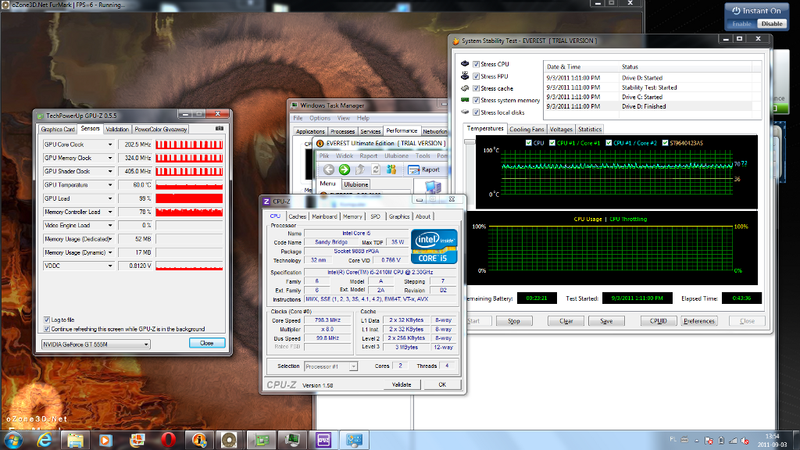Viewport: 800px width, 450px height.
Task: Switch to FurMark via its taskbar icon
Action: click(229, 440)
